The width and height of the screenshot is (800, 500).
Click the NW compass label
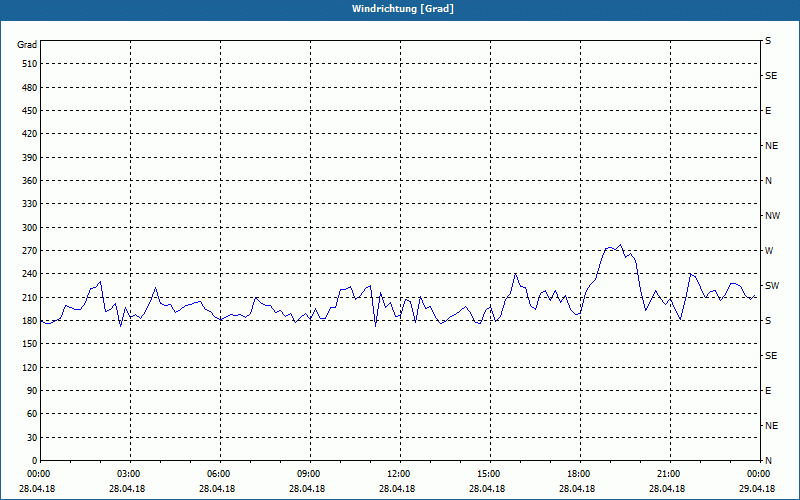click(x=772, y=216)
